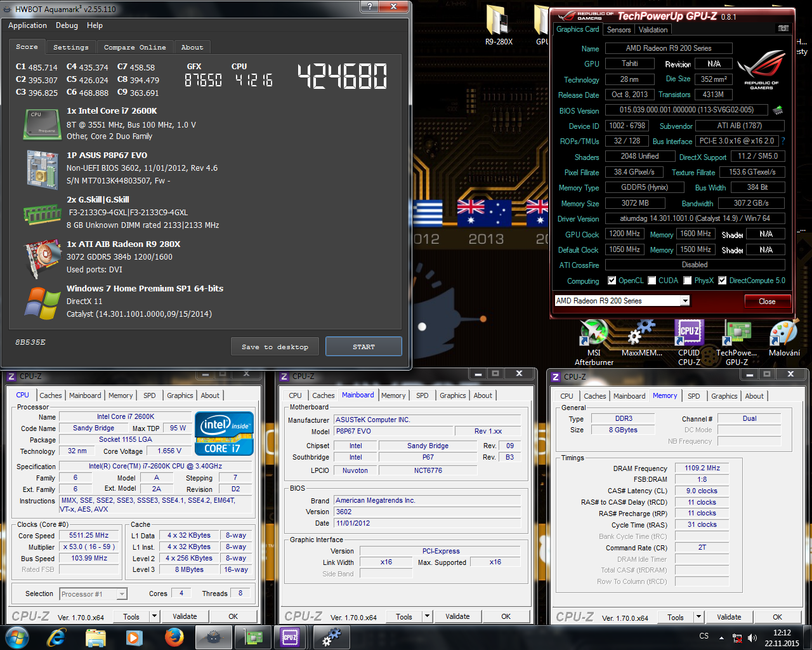
Task: Launch Firefox from the taskbar
Action: (x=173, y=637)
